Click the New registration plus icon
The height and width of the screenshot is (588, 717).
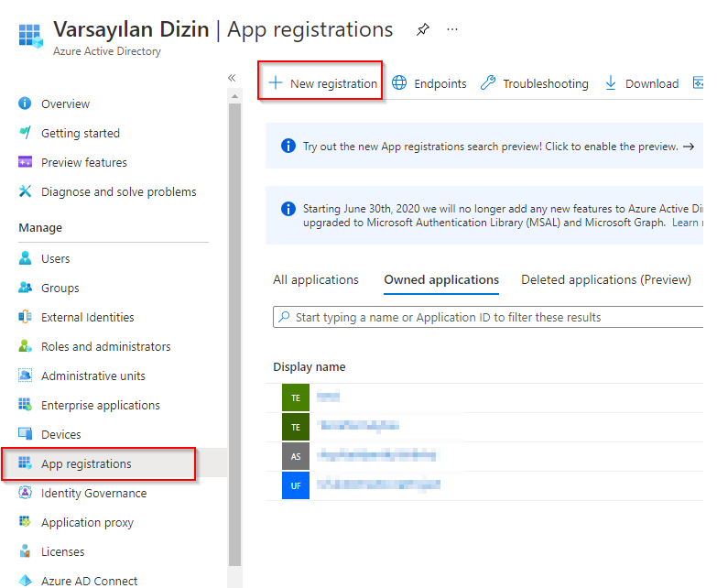pos(276,82)
